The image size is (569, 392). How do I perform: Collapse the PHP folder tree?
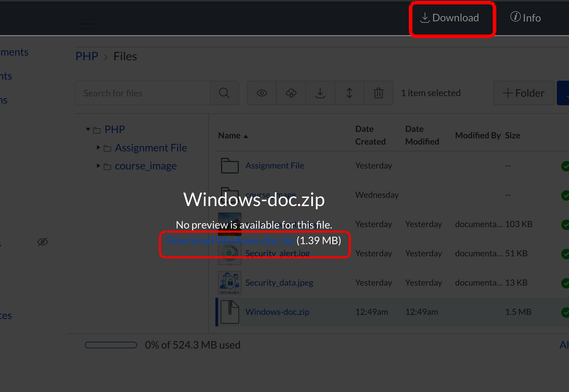coord(88,129)
